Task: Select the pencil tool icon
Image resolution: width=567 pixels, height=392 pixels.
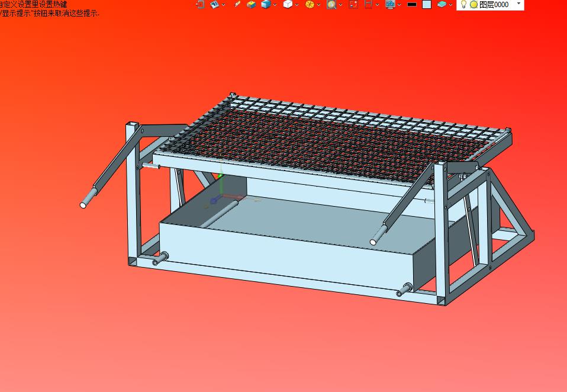Action: (237, 4)
